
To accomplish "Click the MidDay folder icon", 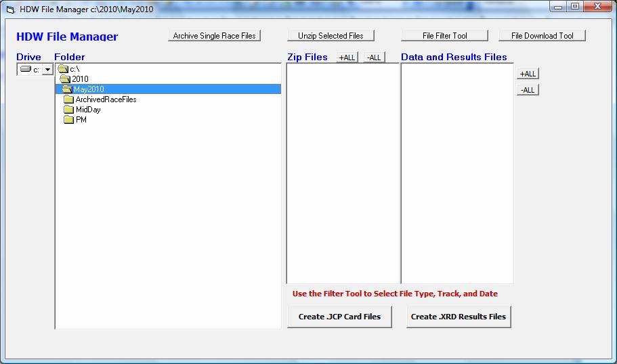I will coord(68,110).
